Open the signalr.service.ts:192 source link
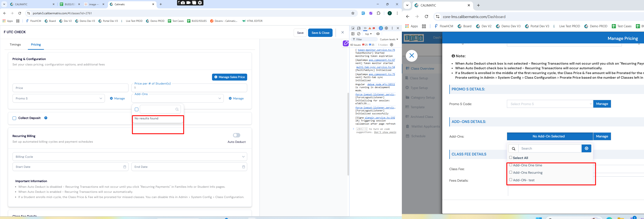The width and height of the screenshot is (644, 219). (380, 117)
